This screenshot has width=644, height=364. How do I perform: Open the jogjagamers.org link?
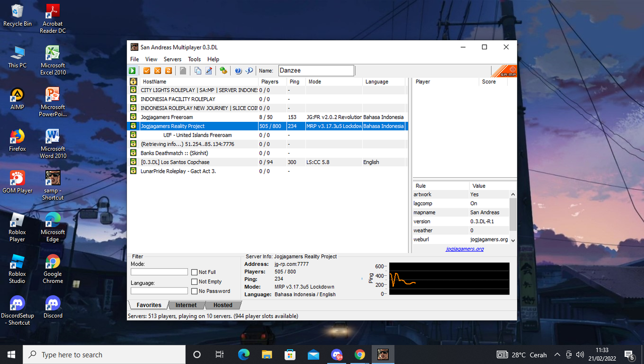[464, 249]
